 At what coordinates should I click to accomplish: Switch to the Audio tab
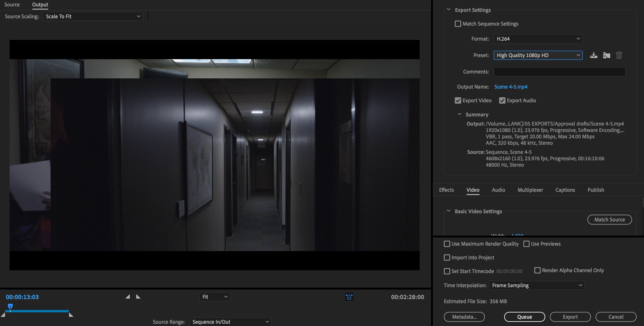coord(498,190)
